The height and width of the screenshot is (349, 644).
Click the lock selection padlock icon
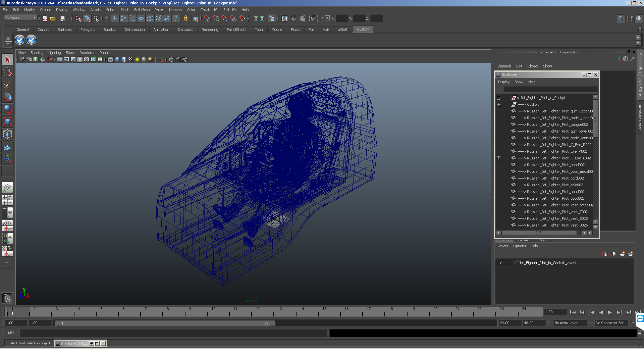click(185, 19)
